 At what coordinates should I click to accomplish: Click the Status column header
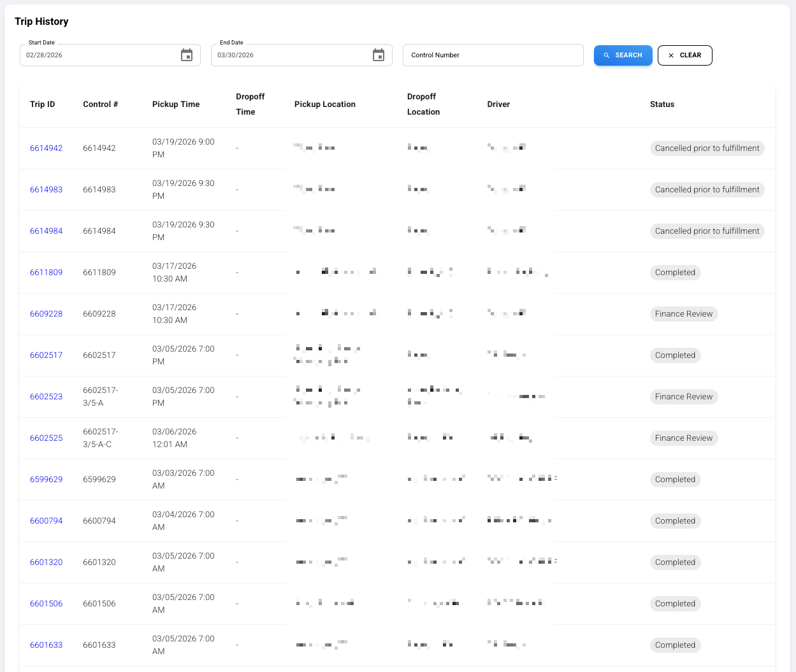662,104
